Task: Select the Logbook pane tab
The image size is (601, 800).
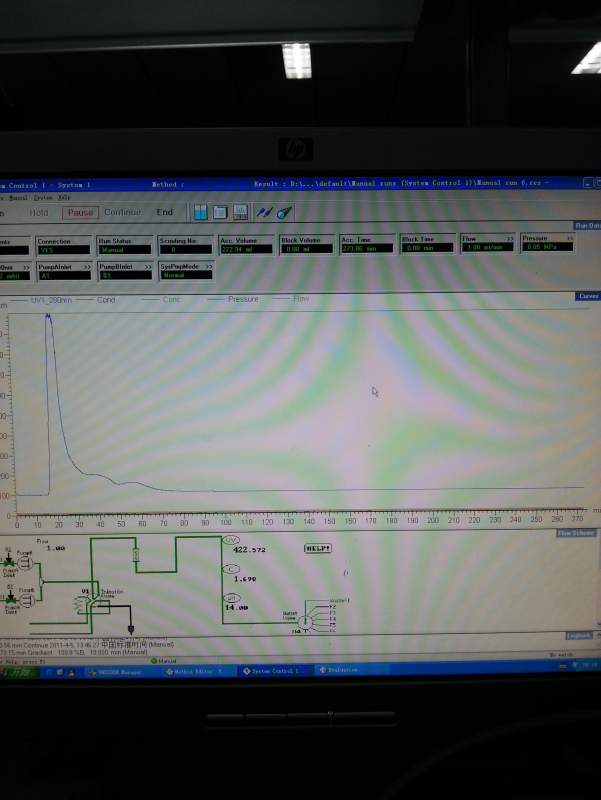Action: click(x=579, y=635)
